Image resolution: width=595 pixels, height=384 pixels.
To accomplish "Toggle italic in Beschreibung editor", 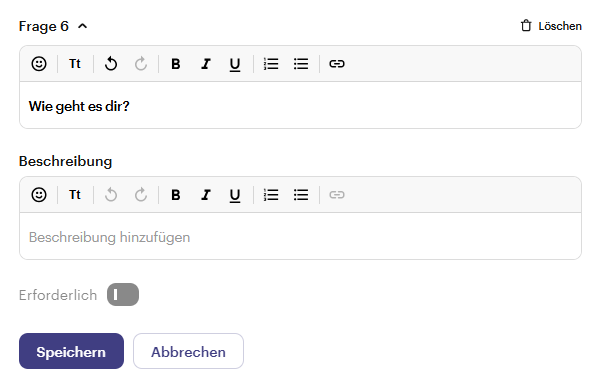I will pos(206,195).
